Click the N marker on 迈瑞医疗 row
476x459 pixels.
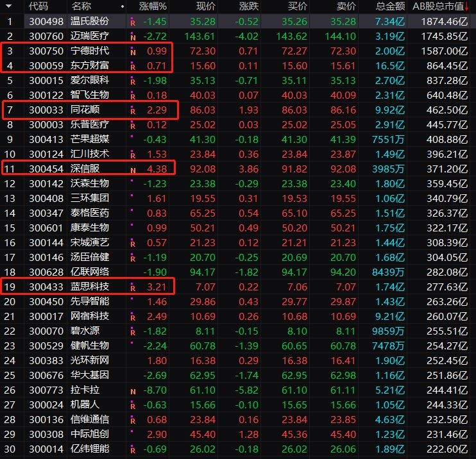click(x=133, y=37)
